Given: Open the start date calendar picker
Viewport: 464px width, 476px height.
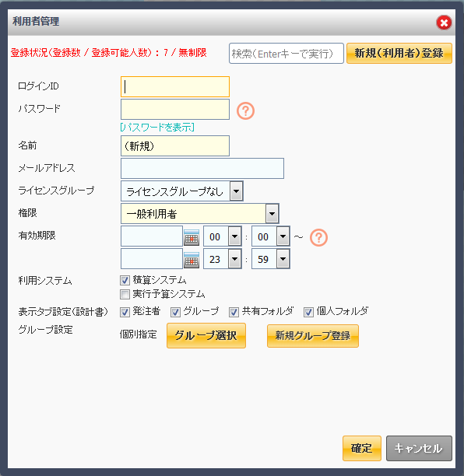Looking at the screenshot, I should coord(192,237).
